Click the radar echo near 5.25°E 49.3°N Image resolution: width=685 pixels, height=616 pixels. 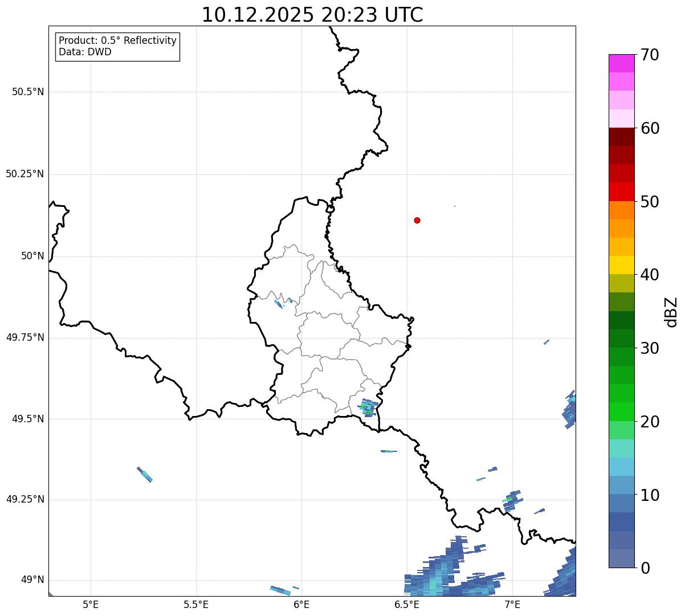click(145, 474)
